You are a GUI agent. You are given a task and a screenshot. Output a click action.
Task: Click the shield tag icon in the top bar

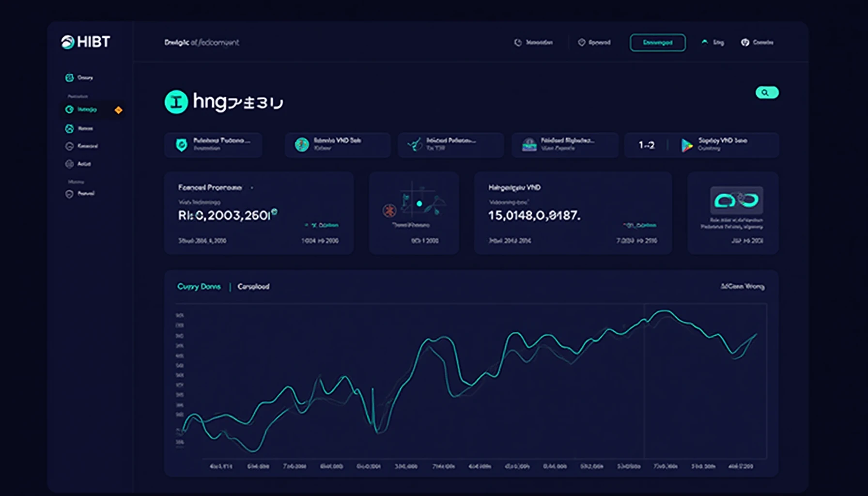click(582, 43)
